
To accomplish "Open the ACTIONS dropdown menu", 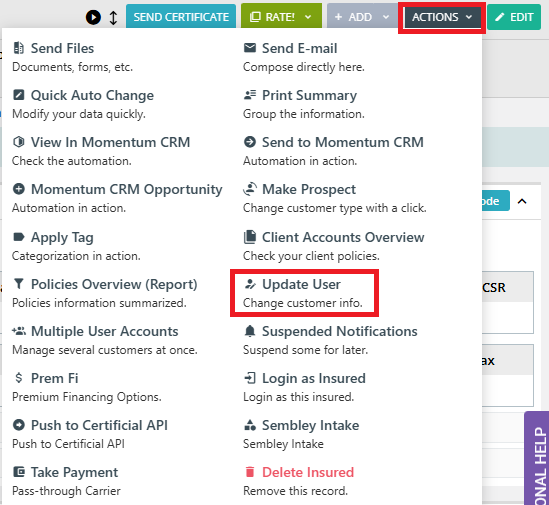I will (x=442, y=17).
